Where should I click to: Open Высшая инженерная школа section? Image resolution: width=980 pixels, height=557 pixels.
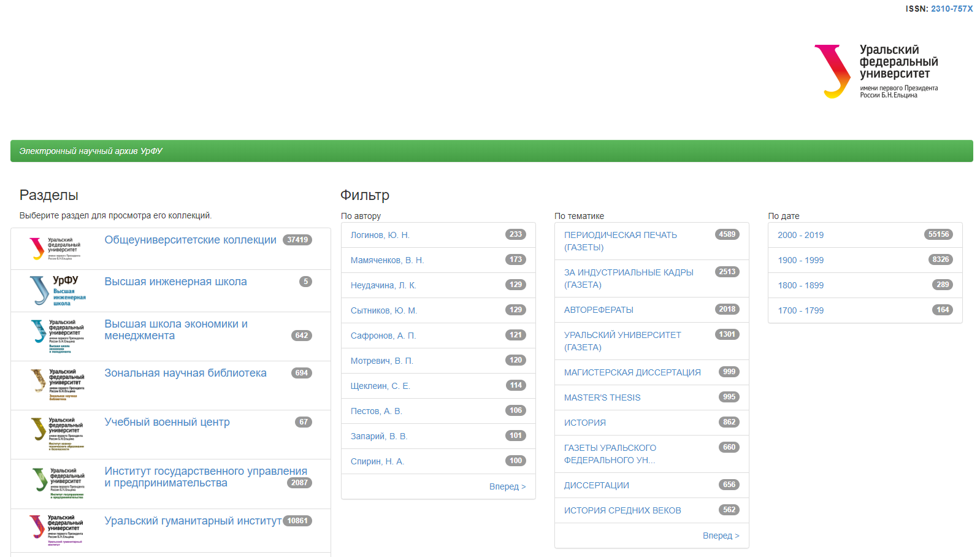[175, 282]
